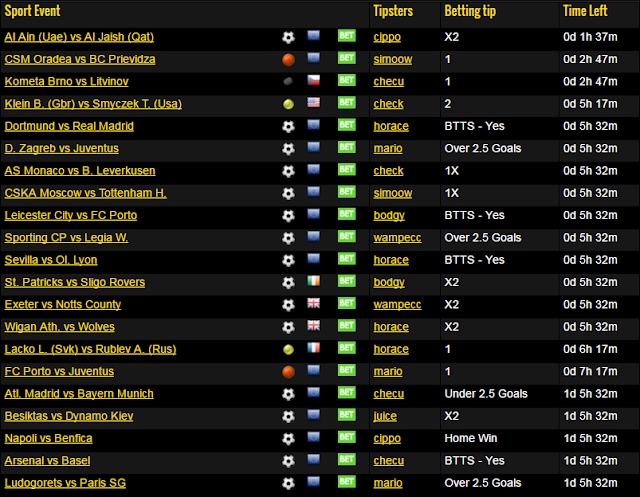The width and height of the screenshot is (640, 497).
Task: View tipster horace in Dortmund row
Action: [391, 126]
